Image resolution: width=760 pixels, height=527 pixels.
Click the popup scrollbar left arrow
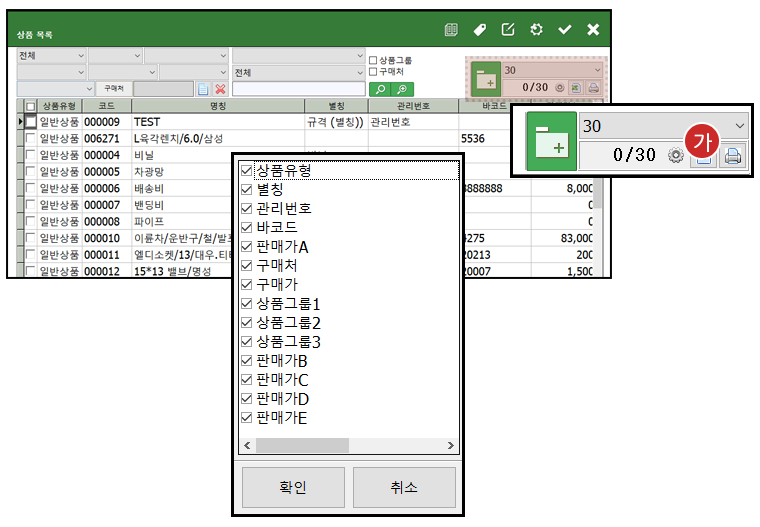point(247,445)
